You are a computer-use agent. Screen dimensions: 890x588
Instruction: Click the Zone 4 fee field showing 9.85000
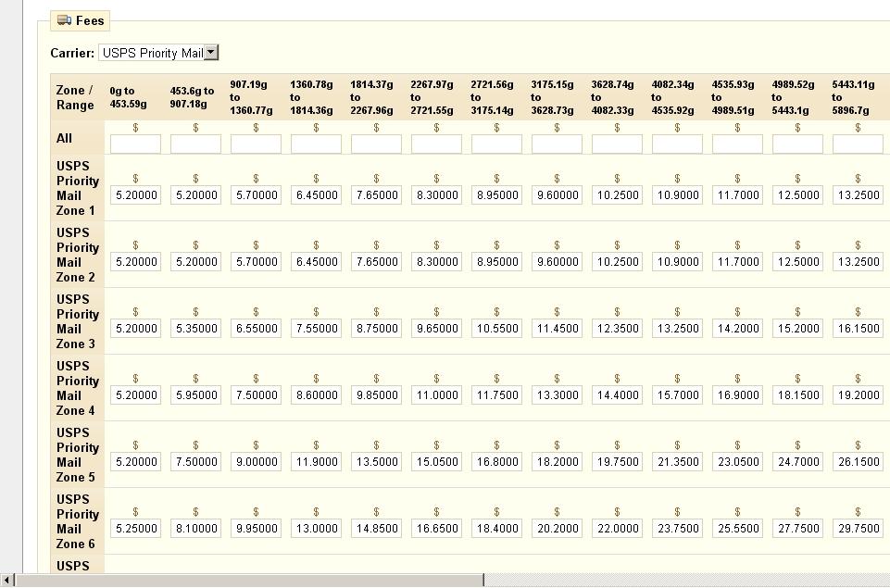tap(376, 395)
